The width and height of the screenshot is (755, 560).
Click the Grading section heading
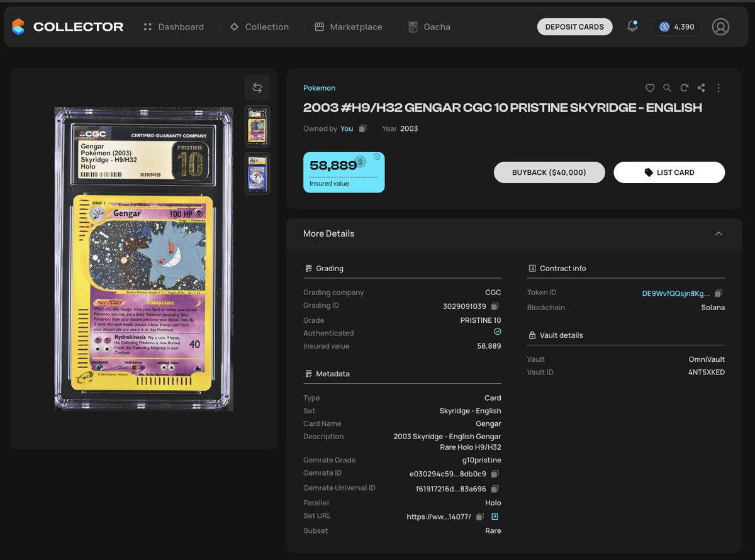click(330, 268)
